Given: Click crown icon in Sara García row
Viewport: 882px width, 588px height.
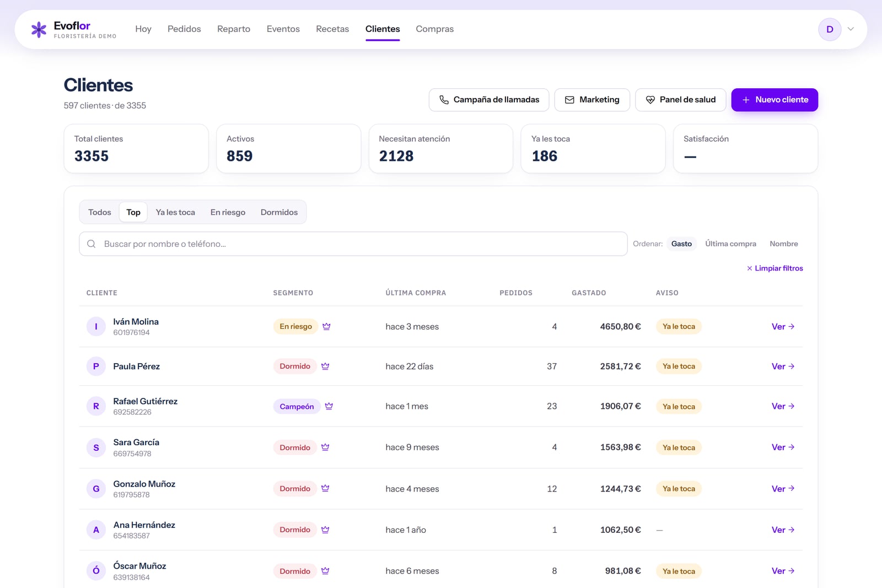Looking at the screenshot, I should [x=325, y=447].
